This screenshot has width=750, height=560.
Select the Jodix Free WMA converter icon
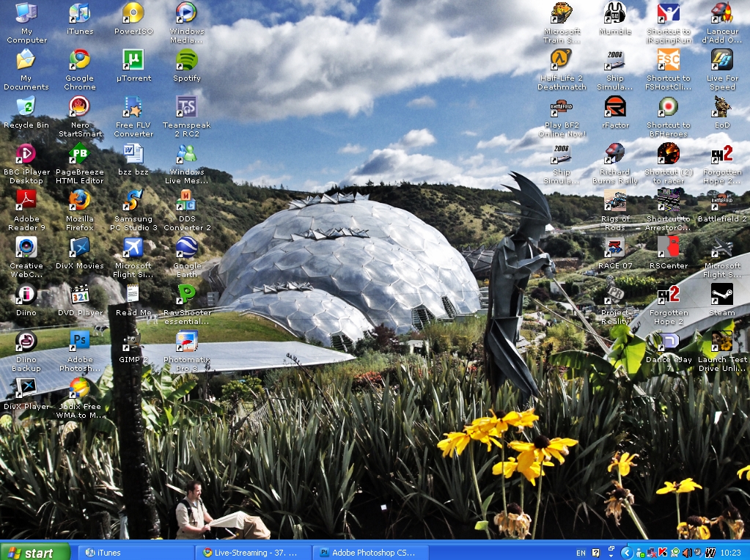tap(80, 388)
